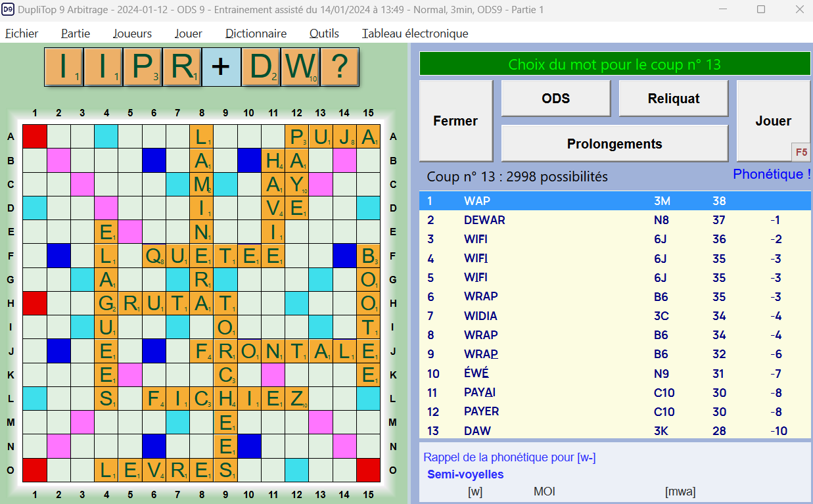Select the PAYER move at C10
This screenshot has height=504, width=813.
coord(615,411)
